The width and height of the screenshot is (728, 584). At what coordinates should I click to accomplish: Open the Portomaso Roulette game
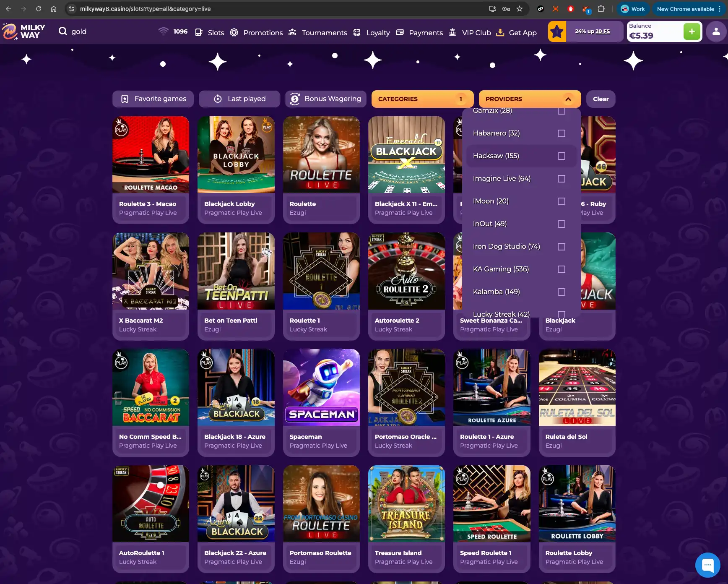[x=321, y=519]
